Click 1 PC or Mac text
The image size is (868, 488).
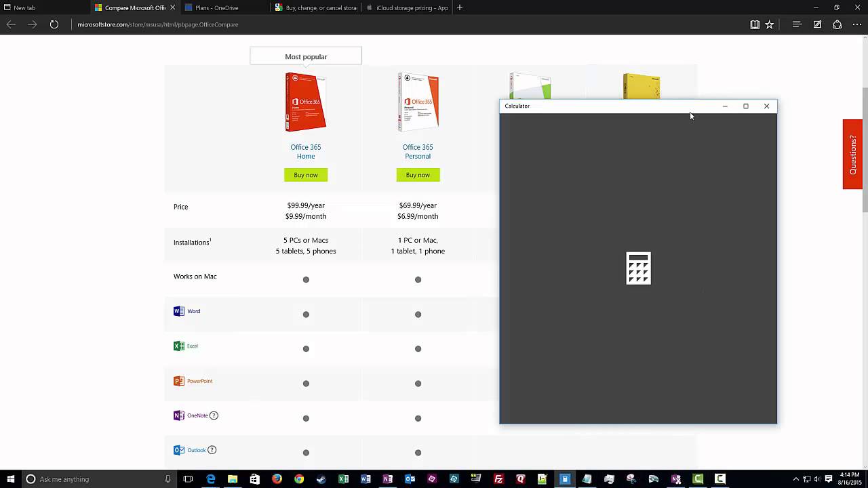[418, 240]
